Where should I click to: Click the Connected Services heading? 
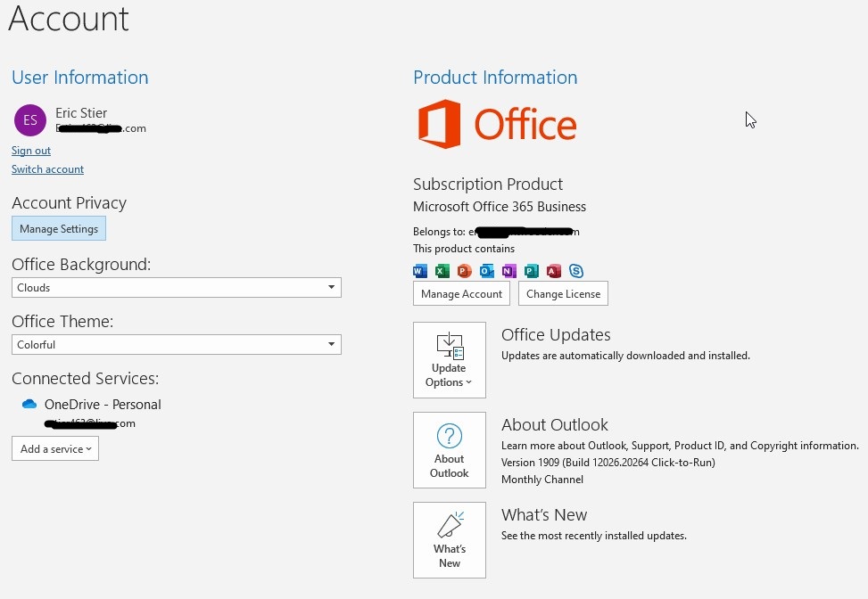point(86,378)
